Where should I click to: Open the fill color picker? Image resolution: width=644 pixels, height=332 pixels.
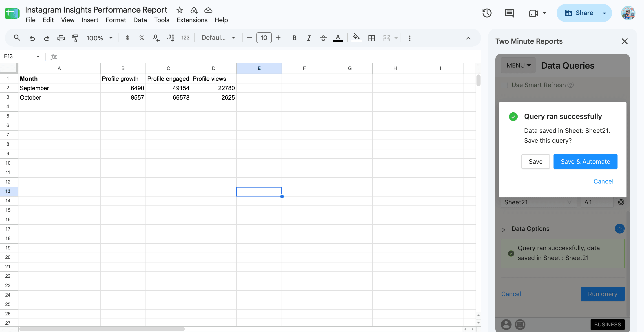[356, 38]
